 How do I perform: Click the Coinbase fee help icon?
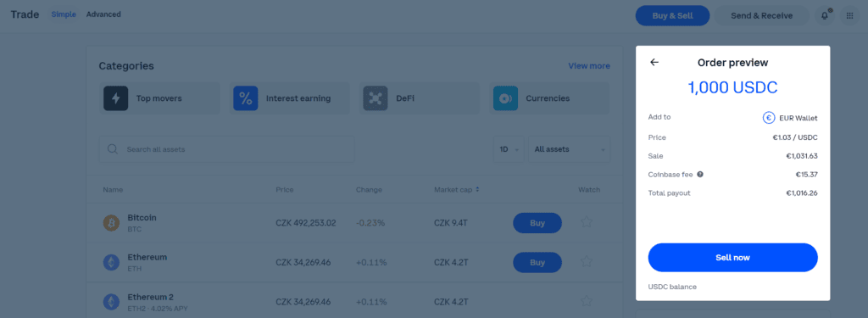pos(700,175)
